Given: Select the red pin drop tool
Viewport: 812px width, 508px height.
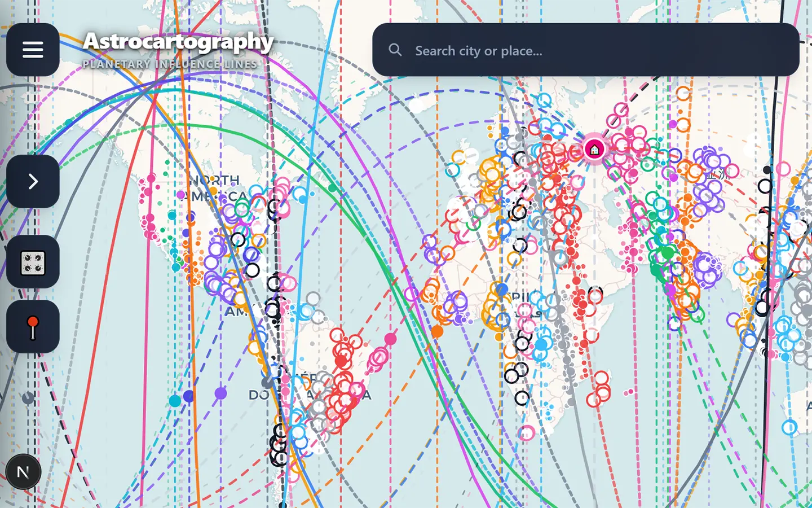Looking at the screenshot, I should (x=33, y=327).
